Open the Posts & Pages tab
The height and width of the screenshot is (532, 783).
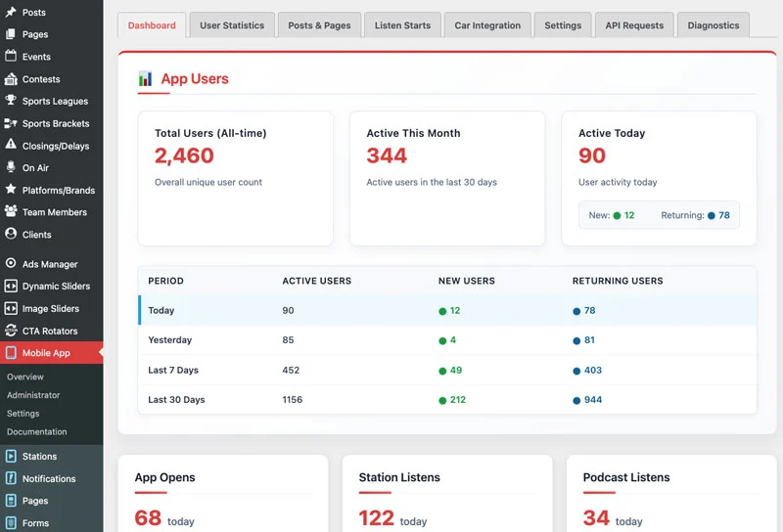click(319, 25)
